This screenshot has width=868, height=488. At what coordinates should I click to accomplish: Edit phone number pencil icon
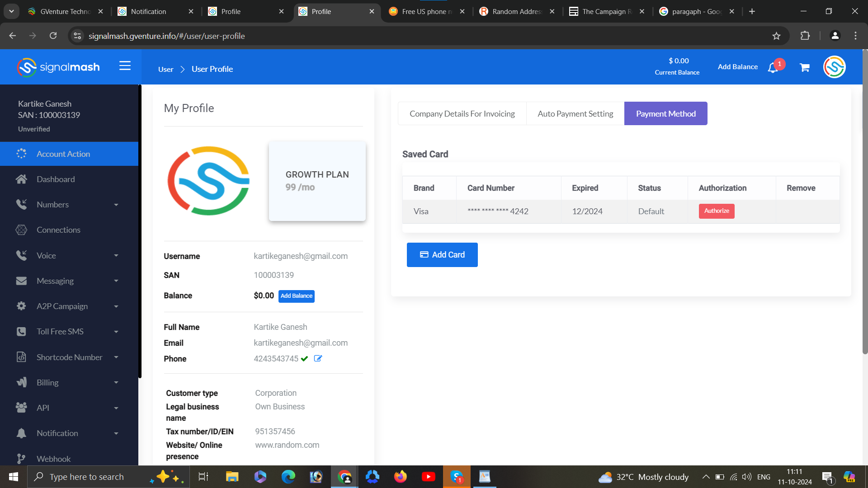(x=318, y=358)
